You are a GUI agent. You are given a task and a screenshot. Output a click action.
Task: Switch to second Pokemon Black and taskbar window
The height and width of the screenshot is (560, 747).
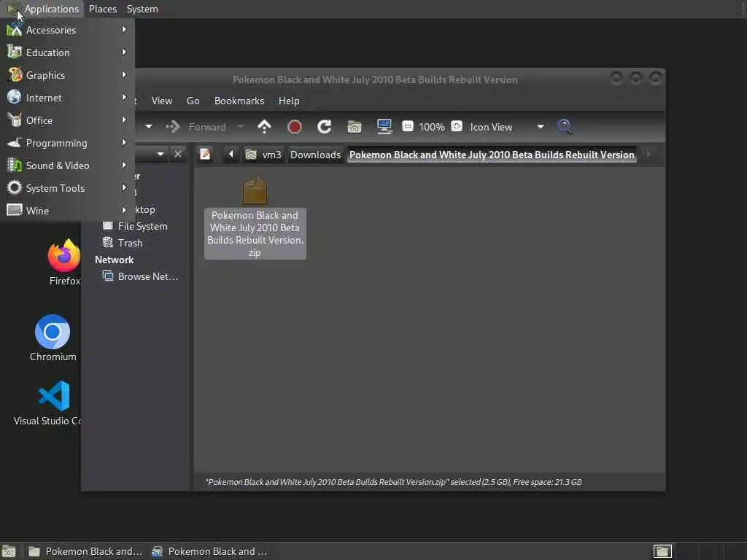coord(209,551)
